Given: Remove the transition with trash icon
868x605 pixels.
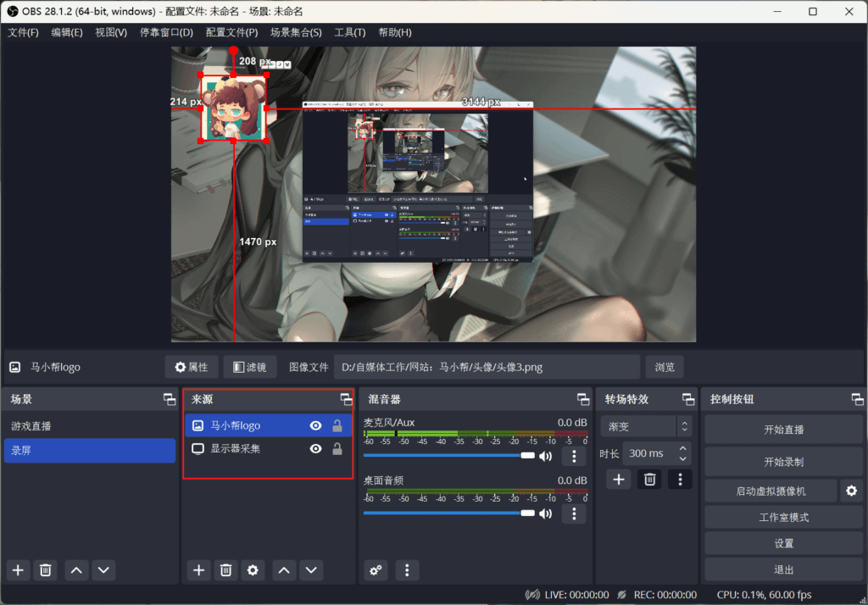Looking at the screenshot, I should click(x=649, y=480).
